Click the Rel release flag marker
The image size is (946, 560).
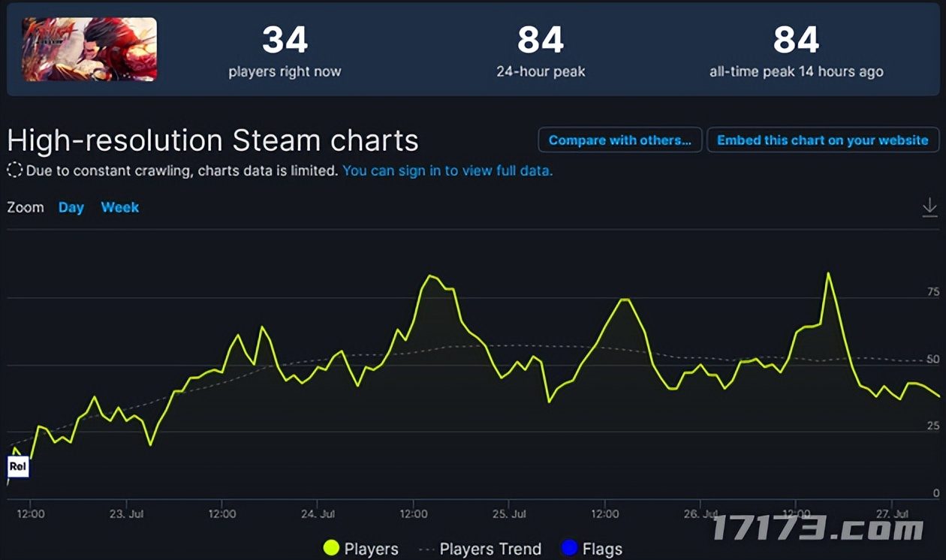click(x=18, y=466)
